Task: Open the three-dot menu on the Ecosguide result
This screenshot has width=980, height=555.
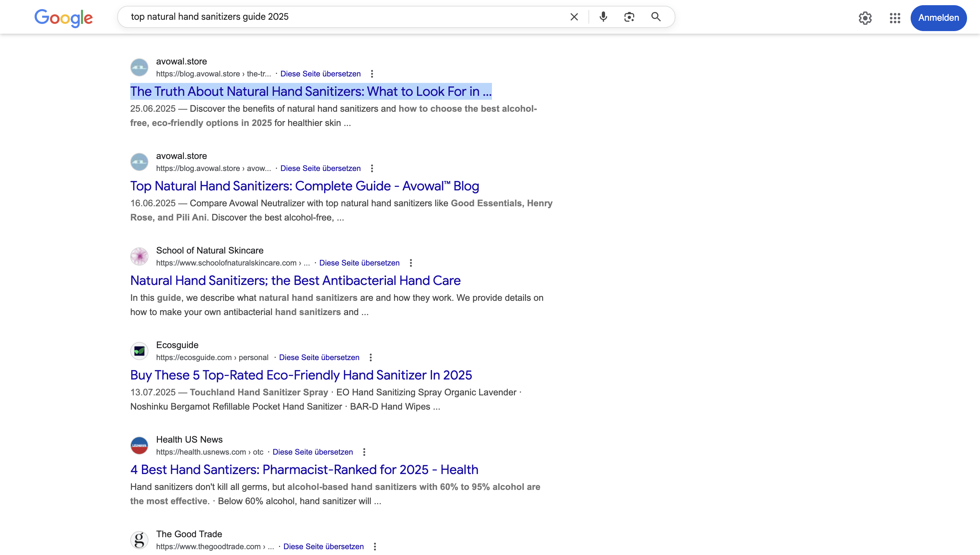Action: tap(370, 357)
